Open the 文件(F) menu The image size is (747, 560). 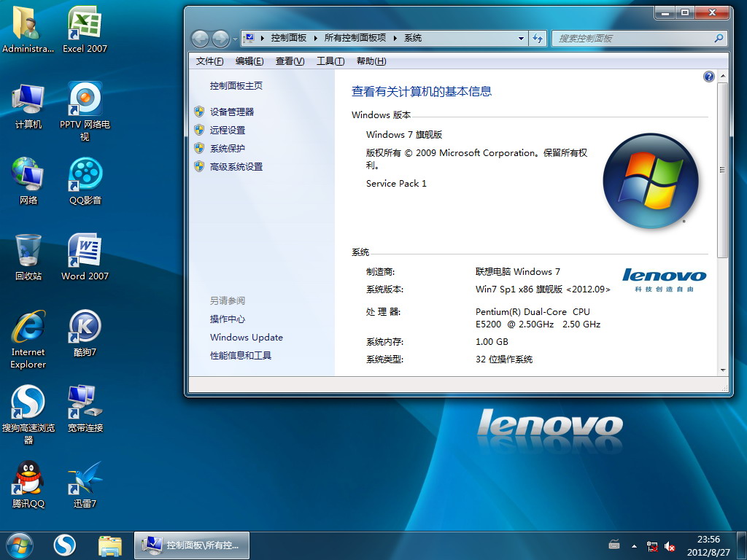pyautogui.click(x=209, y=61)
